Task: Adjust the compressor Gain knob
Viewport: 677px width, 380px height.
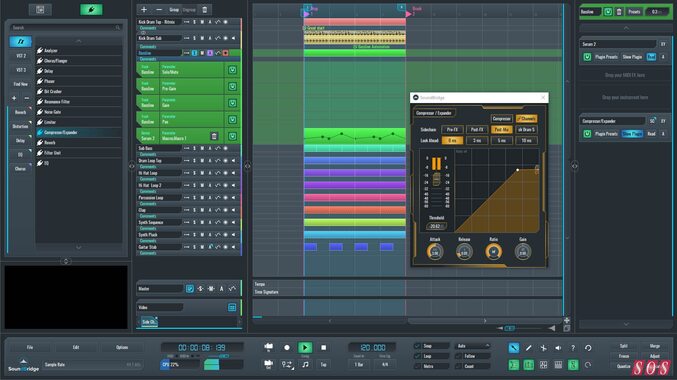Action: pos(522,252)
